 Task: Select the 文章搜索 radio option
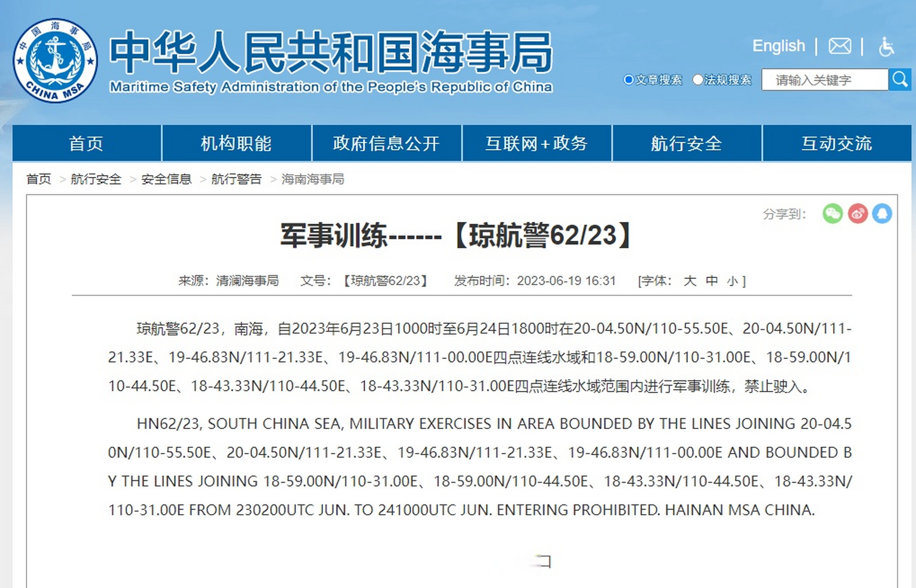pos(628,80)
